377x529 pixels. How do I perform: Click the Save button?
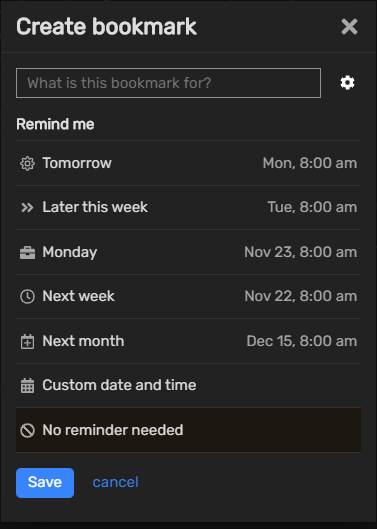click(45, 483)
